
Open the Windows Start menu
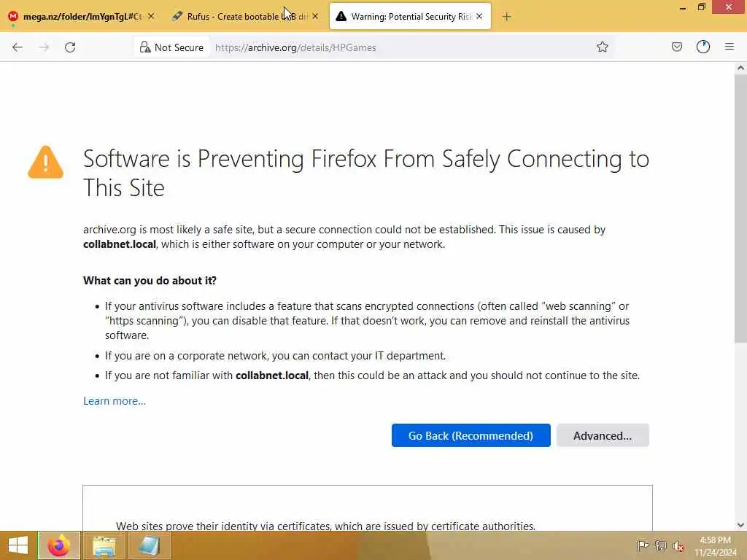point(18,545)
